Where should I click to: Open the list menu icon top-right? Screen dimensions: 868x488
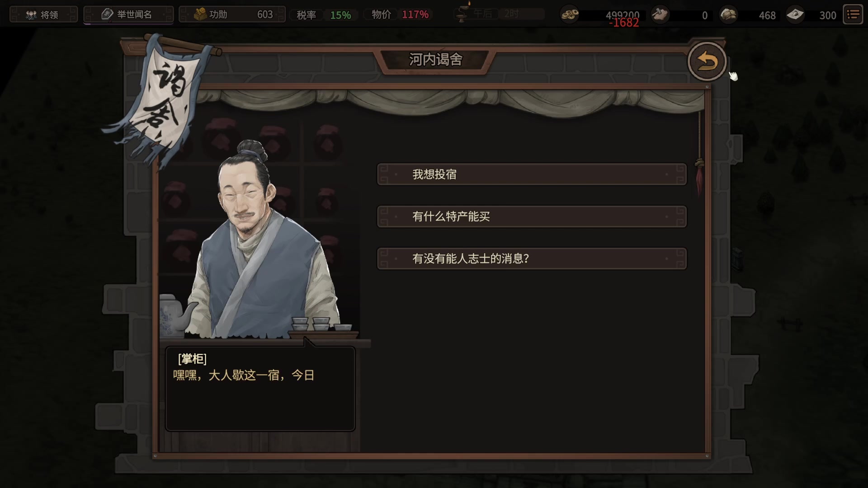[x=853, y=15]
